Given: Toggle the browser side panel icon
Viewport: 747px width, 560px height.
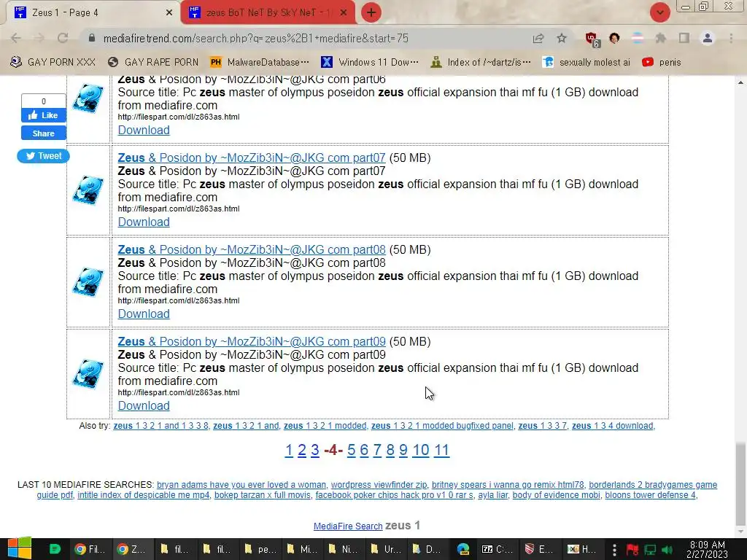Looking at the screenshot, I should pos(684,38).
